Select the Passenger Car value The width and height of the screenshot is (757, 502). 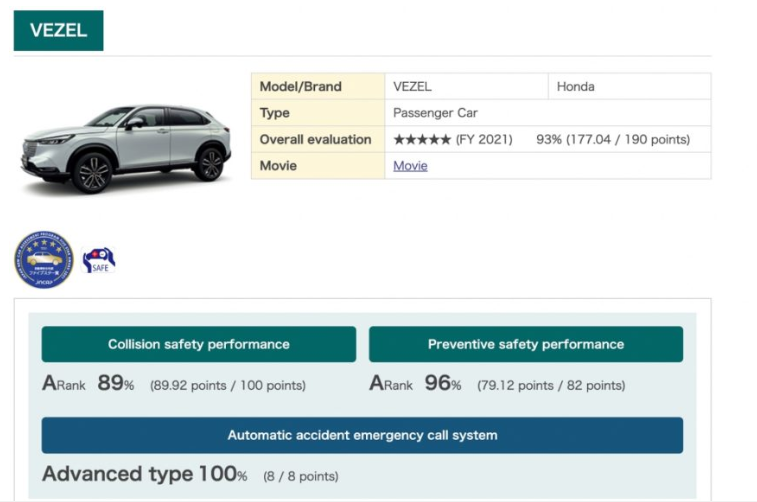coord(435,113)
